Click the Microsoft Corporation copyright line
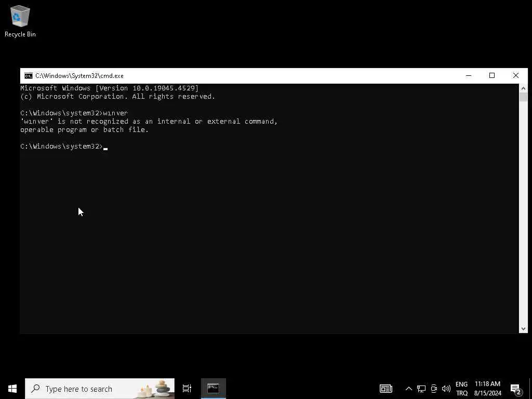 [118, 96]
